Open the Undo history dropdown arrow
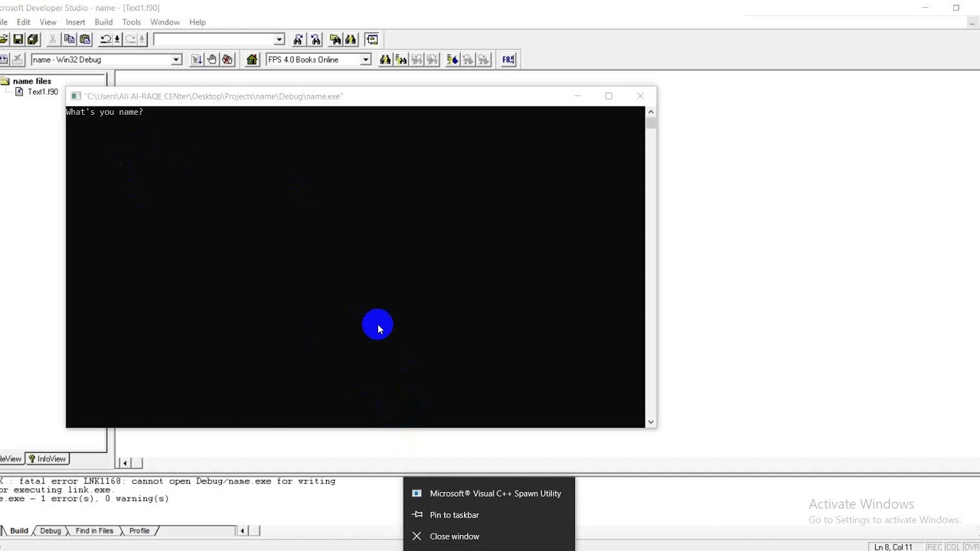The width and height of the screenshot is (980, 551). [117, 39]
